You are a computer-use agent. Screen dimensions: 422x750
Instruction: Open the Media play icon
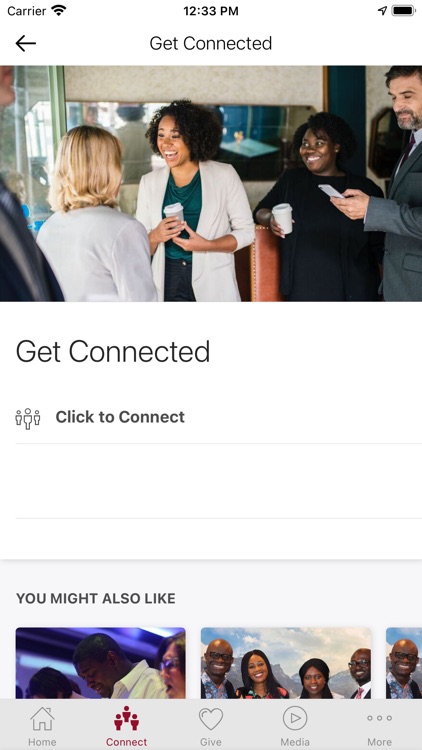point(295,718)
